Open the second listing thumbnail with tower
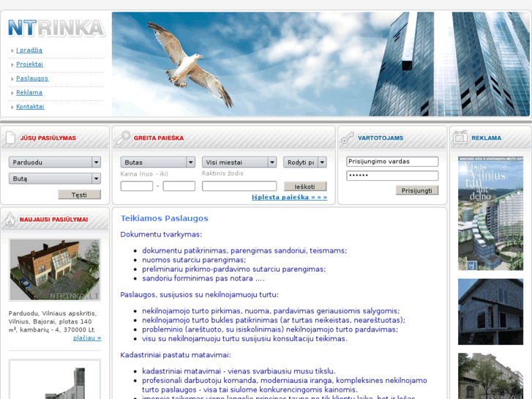This screenshot has height=399, width=532. [55, 379]
